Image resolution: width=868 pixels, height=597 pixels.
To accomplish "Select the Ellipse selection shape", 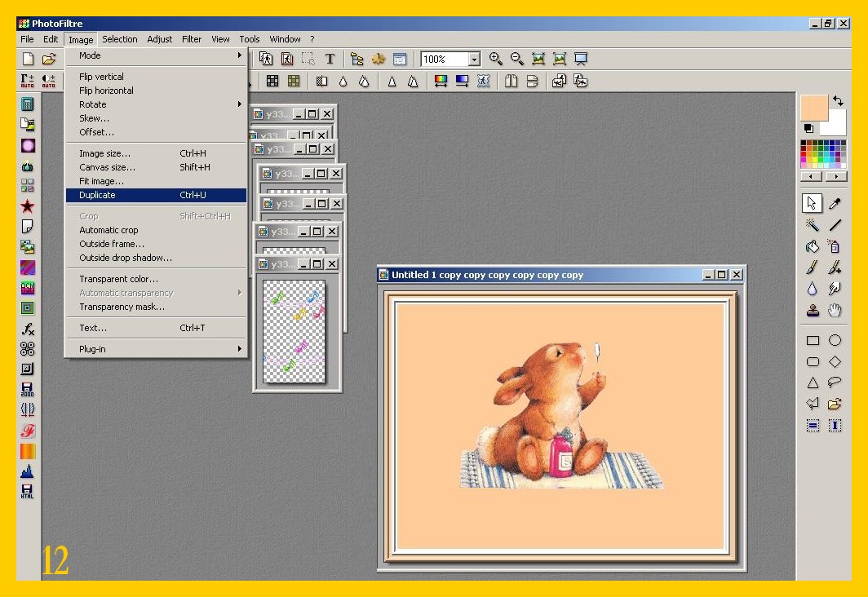I will point(835,340).
